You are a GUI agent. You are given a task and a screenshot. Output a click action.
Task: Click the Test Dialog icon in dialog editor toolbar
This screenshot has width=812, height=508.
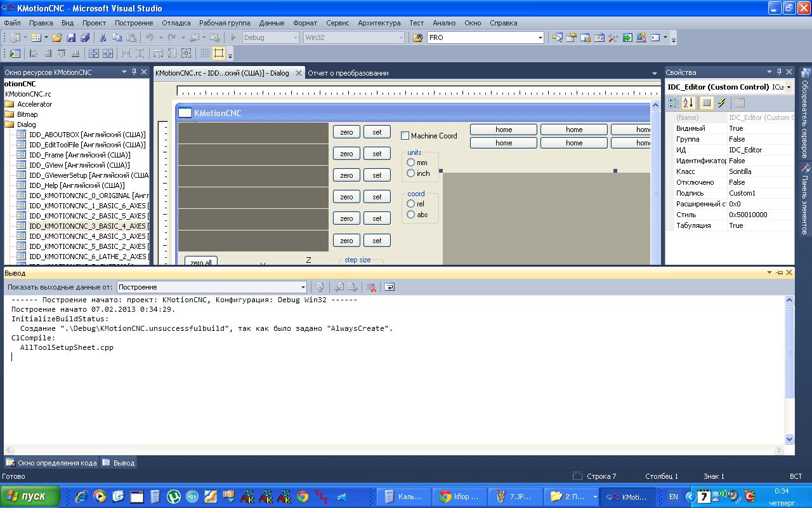[15, 53]
